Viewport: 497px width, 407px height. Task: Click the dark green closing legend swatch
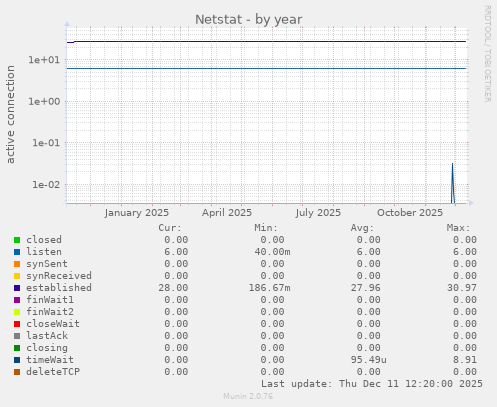click(17, 348)
